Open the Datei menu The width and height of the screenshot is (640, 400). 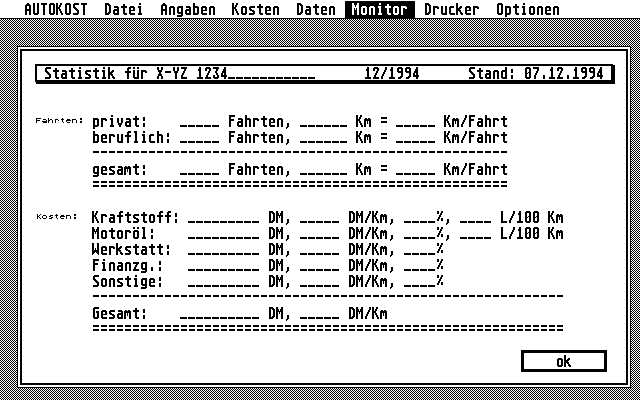[124, 9]
